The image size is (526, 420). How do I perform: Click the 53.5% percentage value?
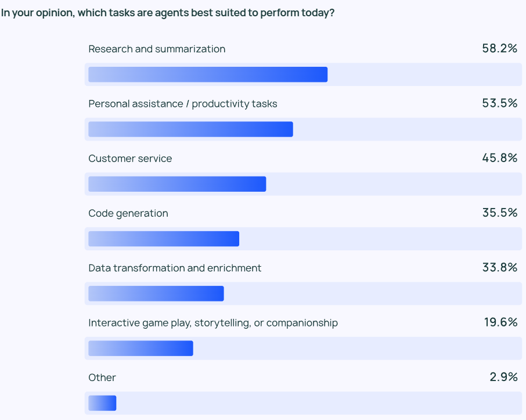(x=500, y=103)
